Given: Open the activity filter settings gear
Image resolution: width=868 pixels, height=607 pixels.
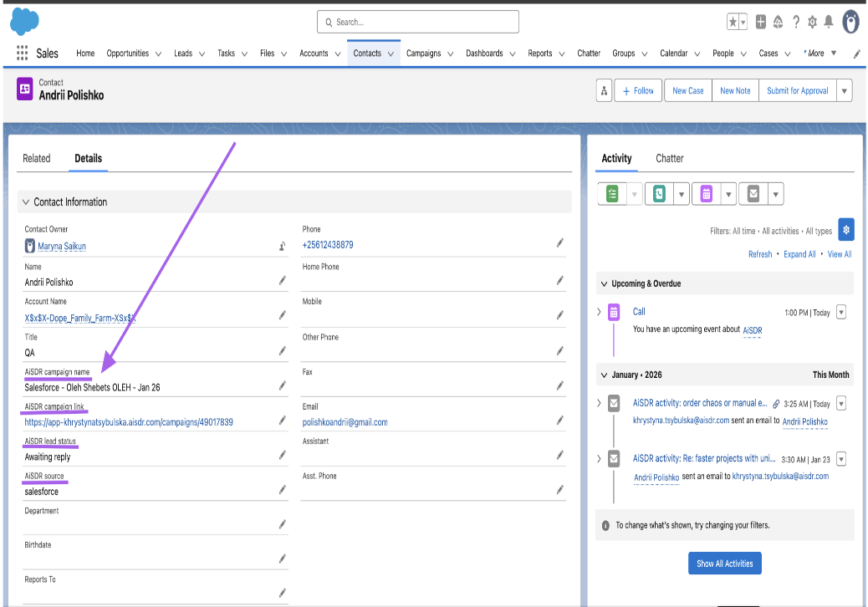Looking at the screenshot, I should pos(846,230).
